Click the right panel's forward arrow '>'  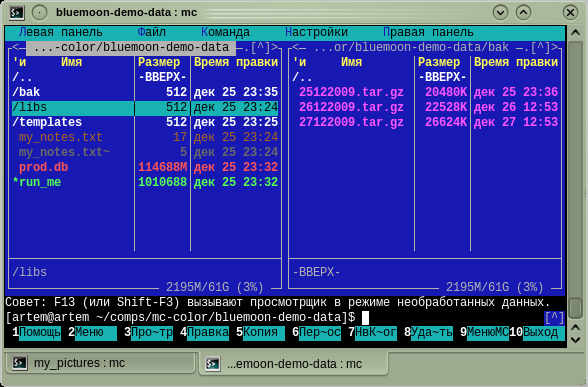point(554,47)
